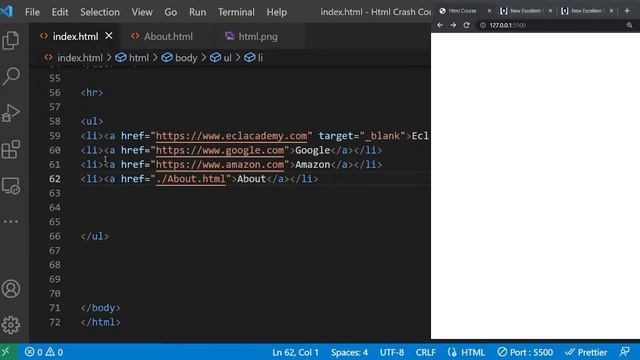Open the Explorer view in activity bar

[11, 40]
